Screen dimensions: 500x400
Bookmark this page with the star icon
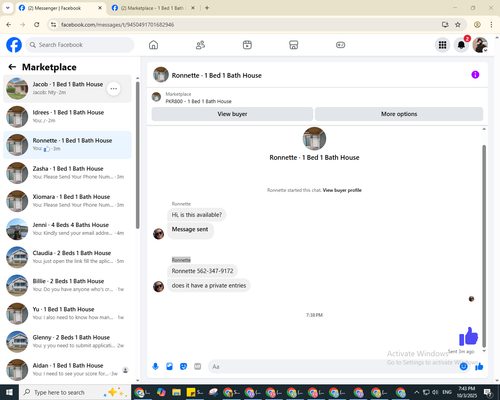[458, 24]
